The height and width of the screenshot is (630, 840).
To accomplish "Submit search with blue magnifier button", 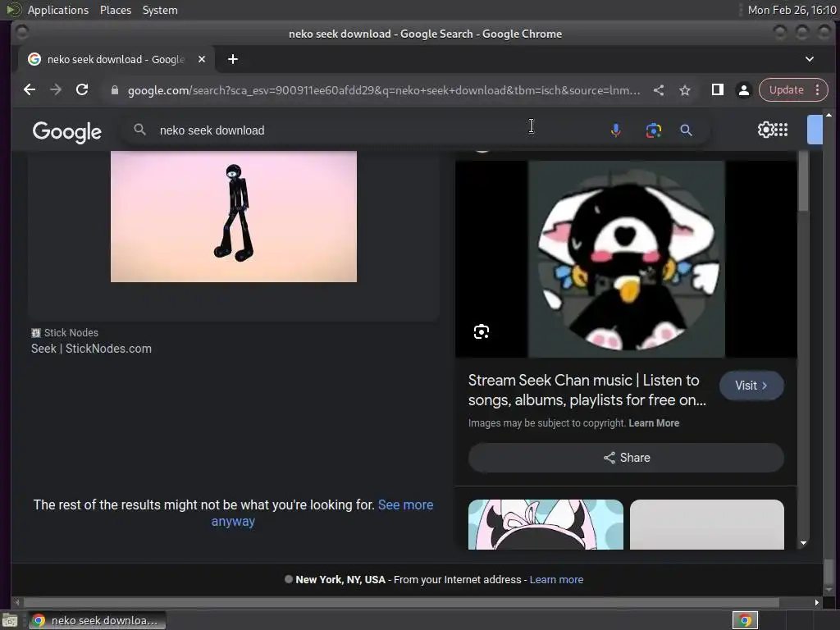I will point(687,130).
